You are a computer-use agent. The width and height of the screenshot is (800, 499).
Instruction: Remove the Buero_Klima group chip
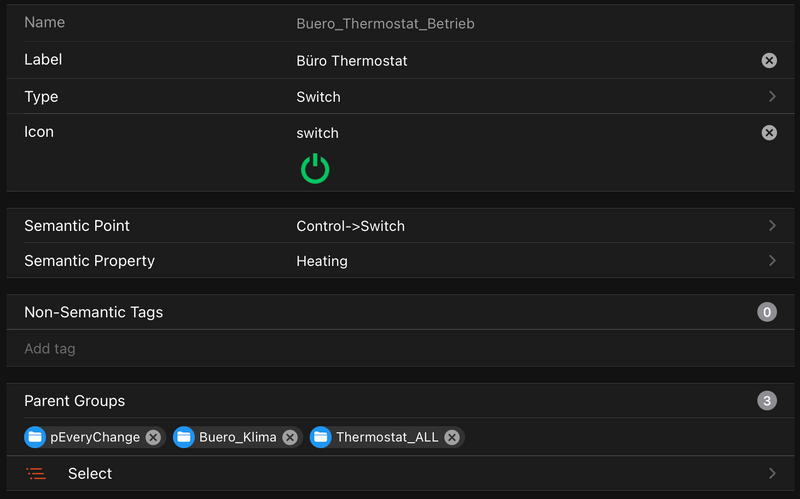(x=290, y=437)
